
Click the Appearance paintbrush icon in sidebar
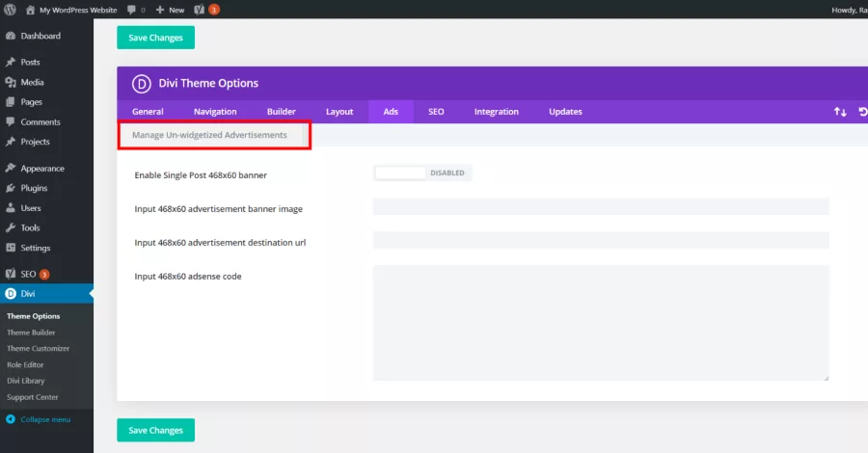click(x=11, y=168)
